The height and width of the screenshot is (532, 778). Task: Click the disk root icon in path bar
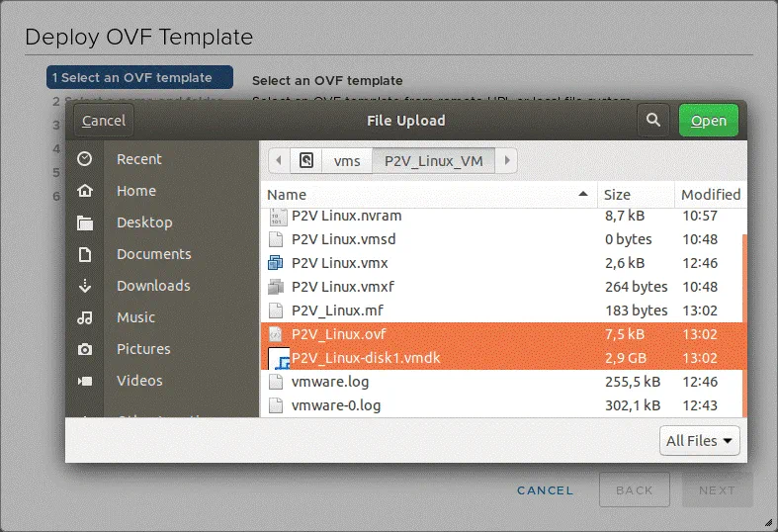click(x=306, y=160)
